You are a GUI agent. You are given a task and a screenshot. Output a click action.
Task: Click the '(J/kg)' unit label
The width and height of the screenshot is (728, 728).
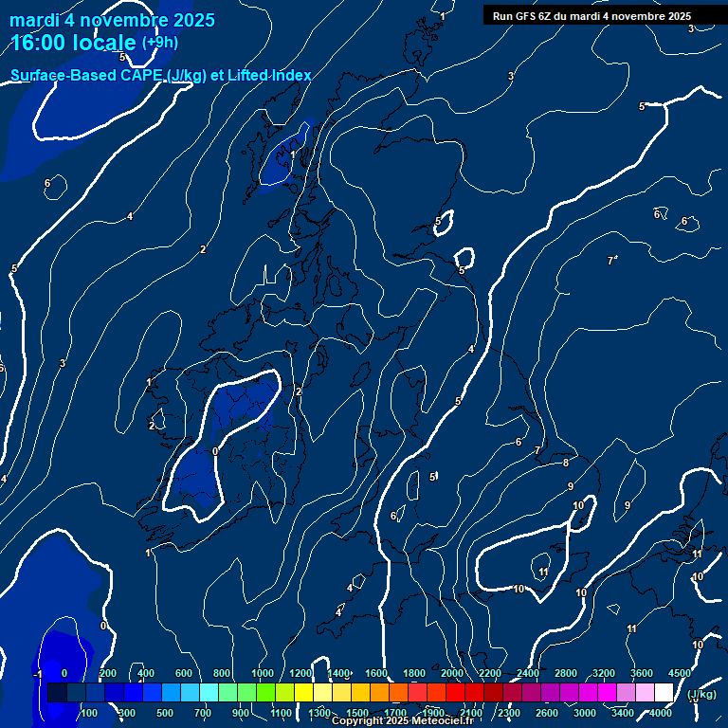pyautogui.click(x=701, y=694)
